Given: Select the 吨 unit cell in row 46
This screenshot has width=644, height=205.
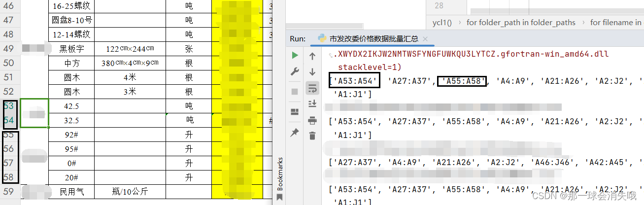Looking at the screenshot, I should pyautogui.click(x=189, y=6).
